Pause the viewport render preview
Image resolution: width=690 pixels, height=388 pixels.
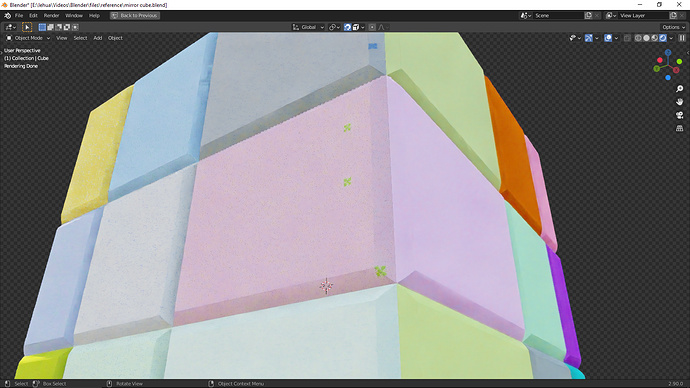tap(682, 38)
